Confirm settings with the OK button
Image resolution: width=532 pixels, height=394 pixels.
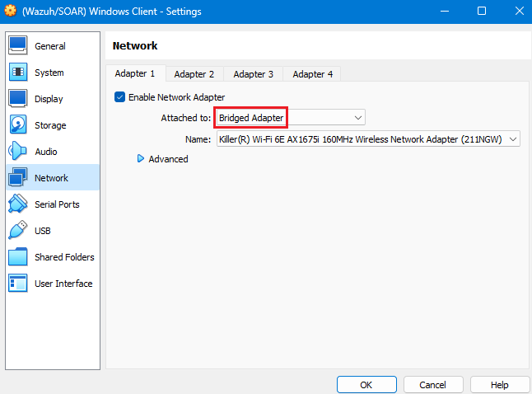(366, 384)
